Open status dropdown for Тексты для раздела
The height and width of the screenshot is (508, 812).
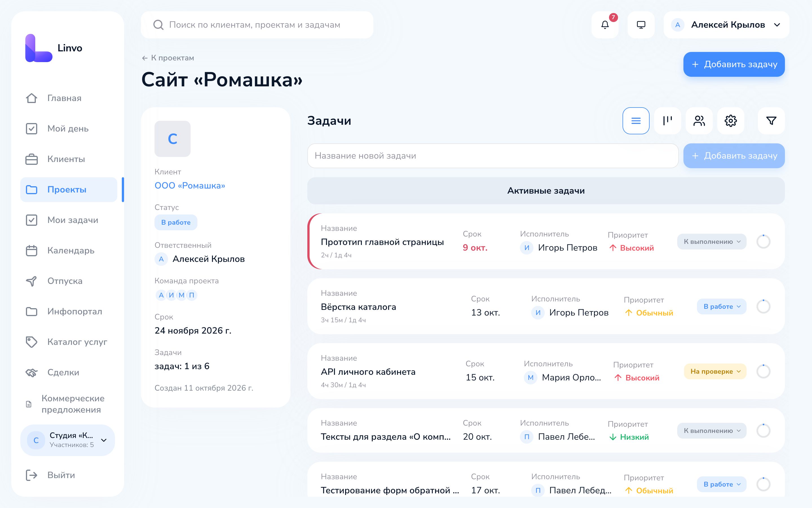pyautogui.click(x=712, y=430)
